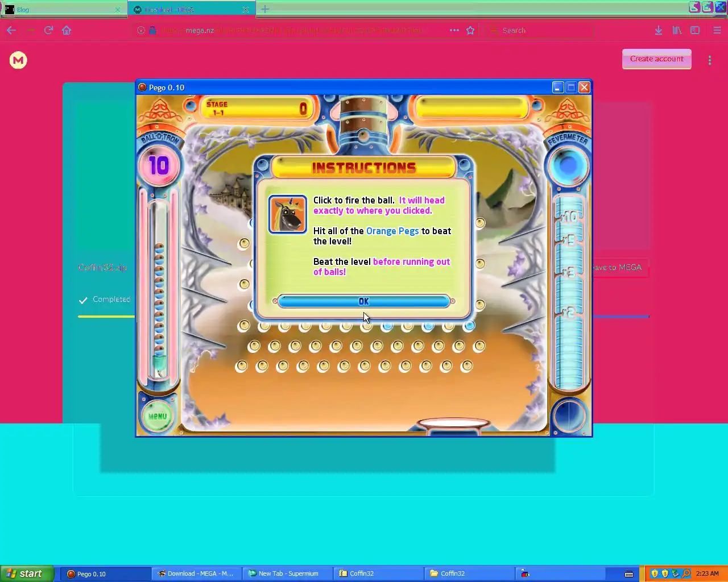
Task: Go back with the browser Back arrow
Action: pyautogui.click(x=11, y=30)
